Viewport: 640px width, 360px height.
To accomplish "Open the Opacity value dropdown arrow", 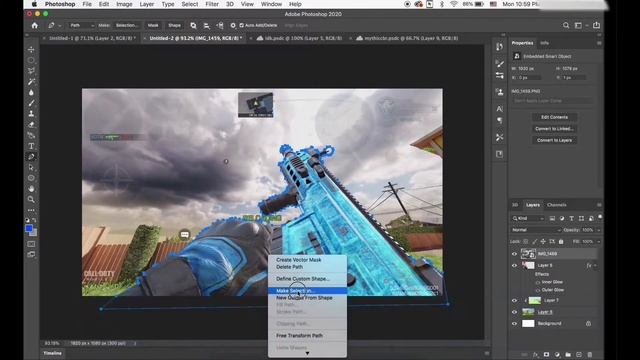I will point(598,230).
